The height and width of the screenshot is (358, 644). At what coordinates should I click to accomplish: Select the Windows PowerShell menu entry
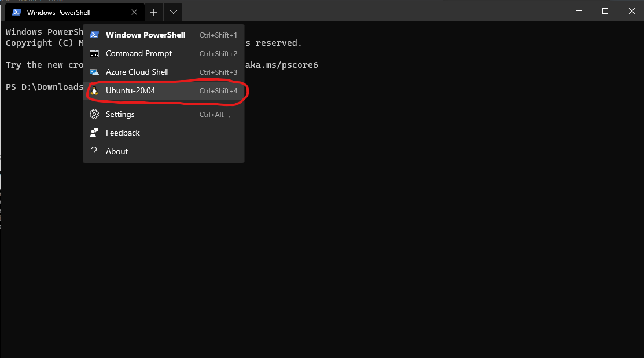[x=145, y=35]
